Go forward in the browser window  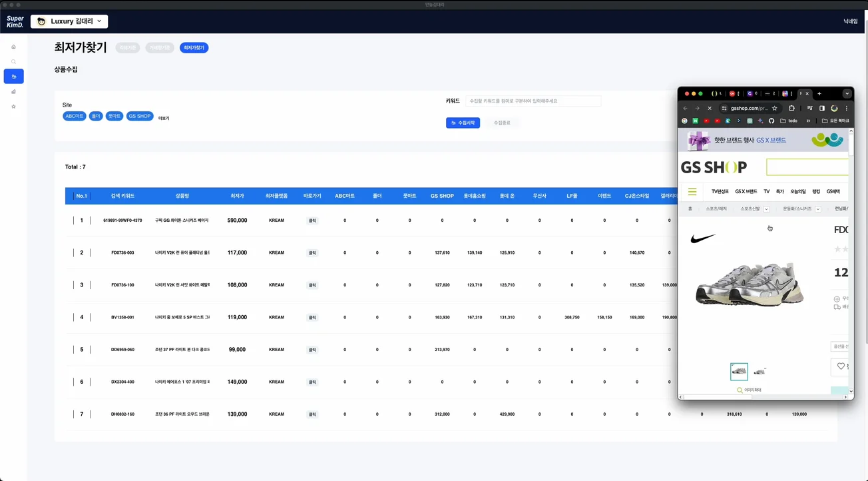coord(698,108)
